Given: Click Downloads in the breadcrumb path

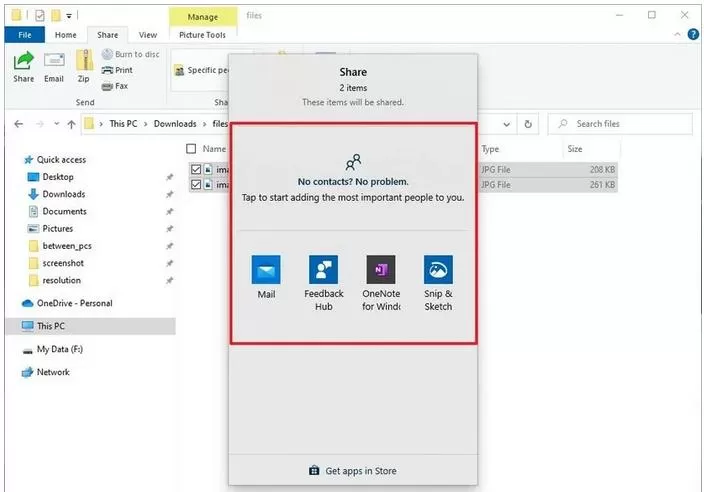Looking at the screenshot, I should pyautogui.click(x=175, y=124).
